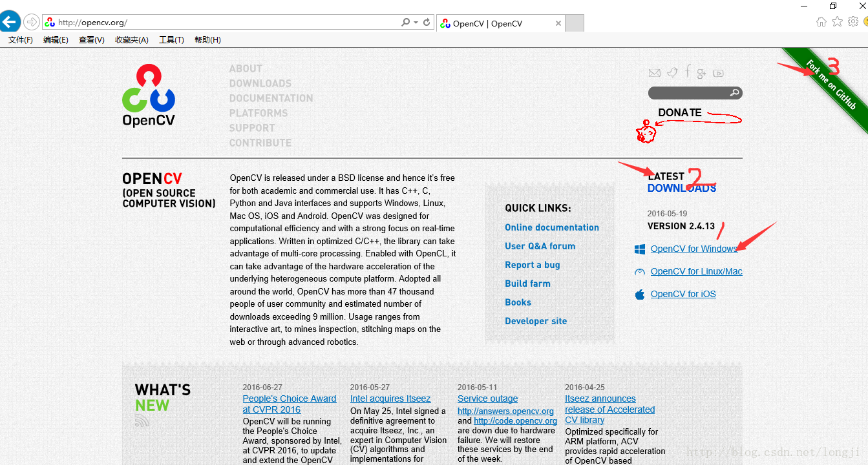
Task: Click the Windows logo icon
Action: tap(640, 249)
